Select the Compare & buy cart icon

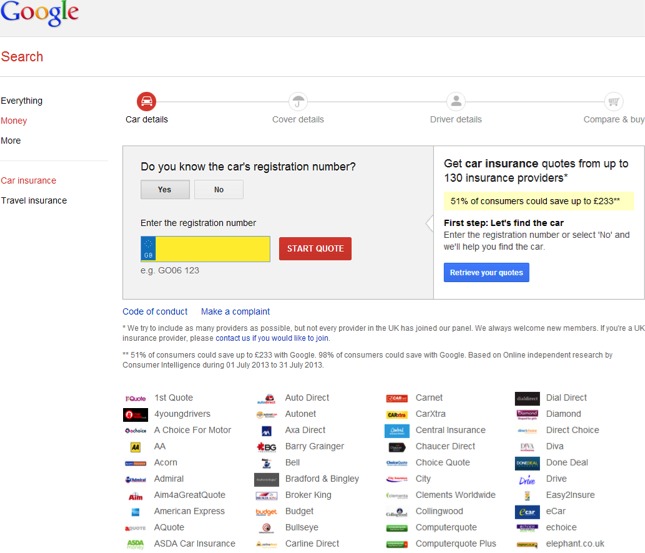[x=614, y=101]
